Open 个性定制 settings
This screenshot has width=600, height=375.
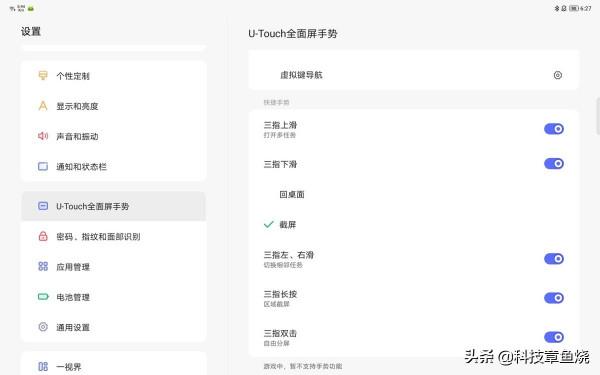(x=114, y=76)
